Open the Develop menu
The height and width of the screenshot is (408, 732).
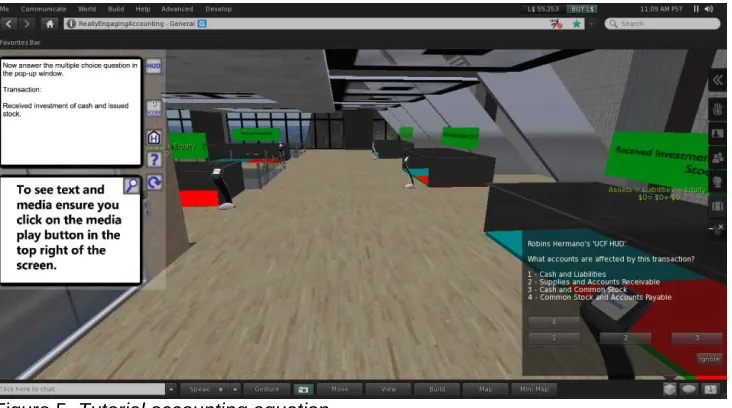click(x=218, y=9)
